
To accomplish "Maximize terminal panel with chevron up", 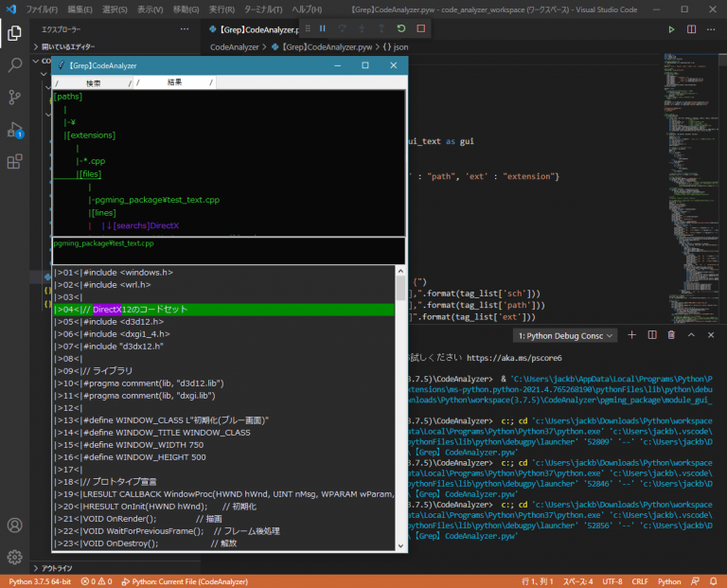I will (x=691, y=335).
